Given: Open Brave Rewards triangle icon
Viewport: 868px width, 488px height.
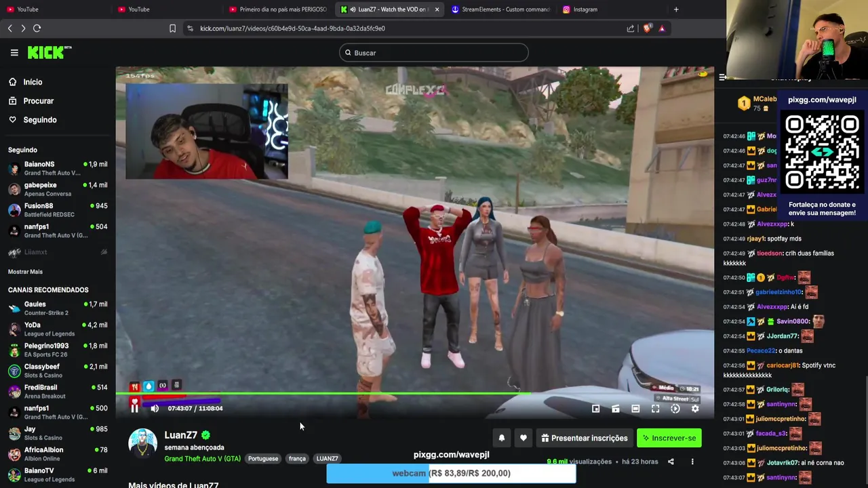Looking at the screenshot, I should coord(662,28).
